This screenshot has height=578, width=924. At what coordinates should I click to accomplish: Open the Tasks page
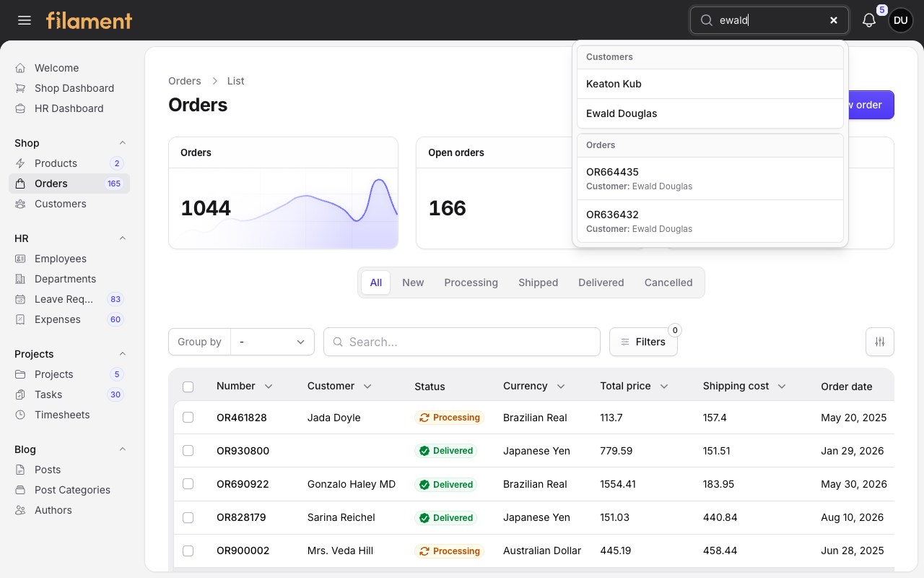(x=69, y=394)
